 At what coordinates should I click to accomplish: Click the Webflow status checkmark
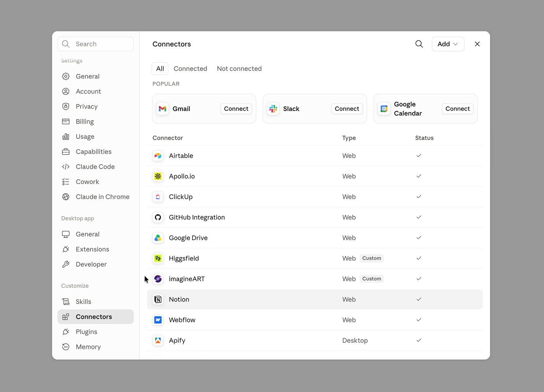419,320
